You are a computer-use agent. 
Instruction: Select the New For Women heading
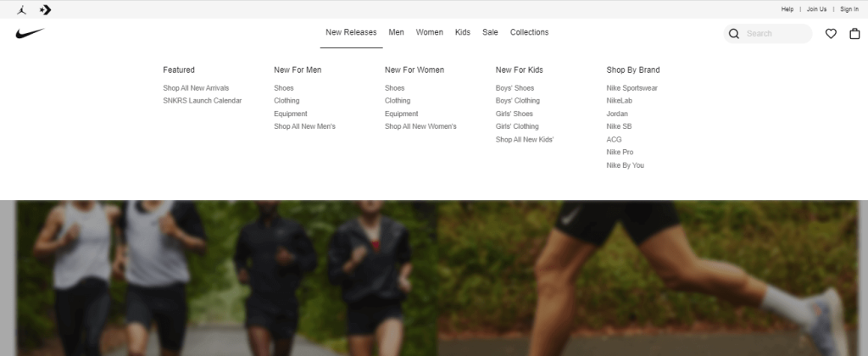pos(415,70)
